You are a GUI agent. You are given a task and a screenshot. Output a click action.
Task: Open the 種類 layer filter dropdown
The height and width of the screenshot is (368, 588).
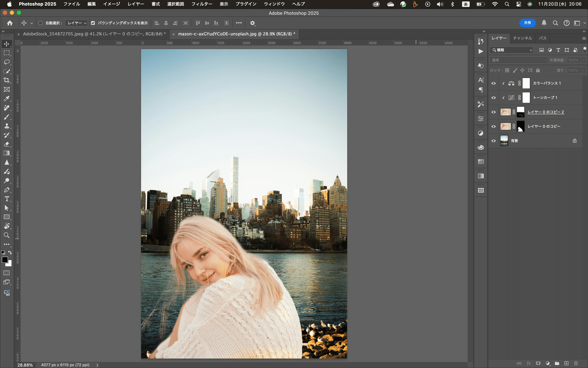[x=512, y=50]
